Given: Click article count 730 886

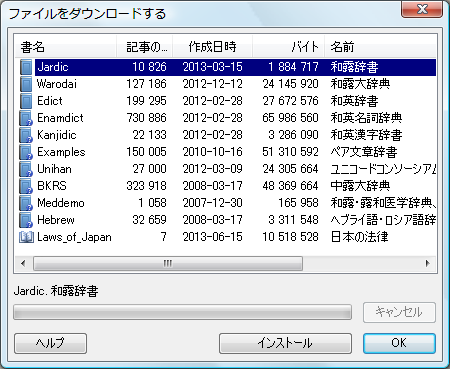Looking at the screenshot, I should [x=146, y=118].
